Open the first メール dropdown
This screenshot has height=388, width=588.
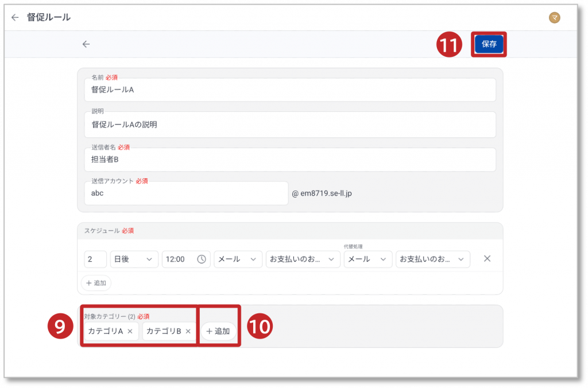point(238,259)
